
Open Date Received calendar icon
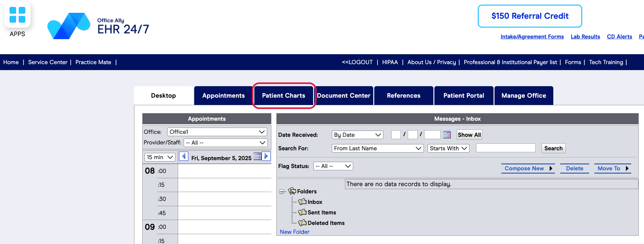click(447, 134)
